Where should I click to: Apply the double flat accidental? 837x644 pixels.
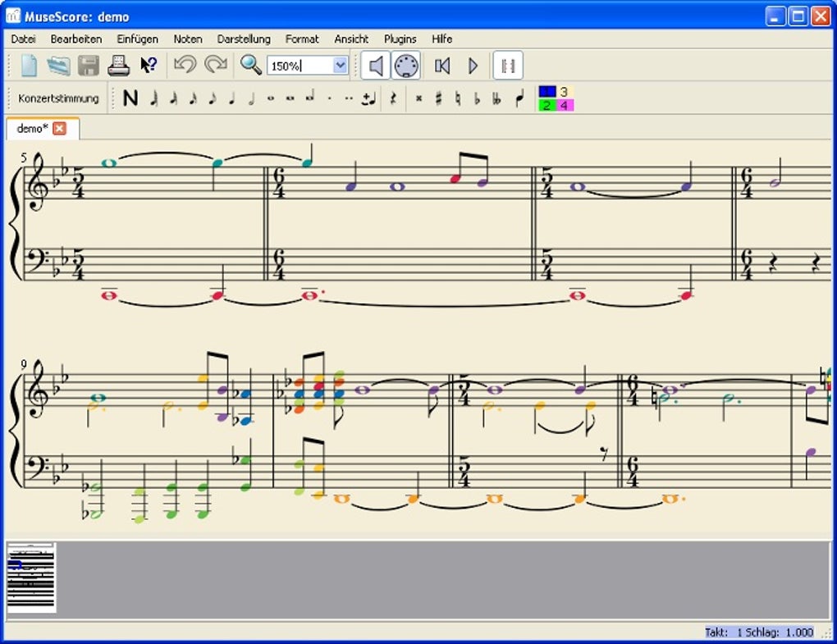pos(497,98)
